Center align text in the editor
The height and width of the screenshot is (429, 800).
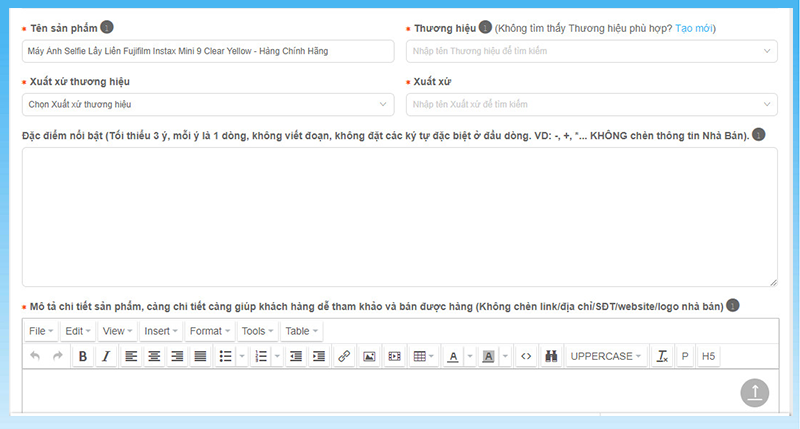click(154, 356)
